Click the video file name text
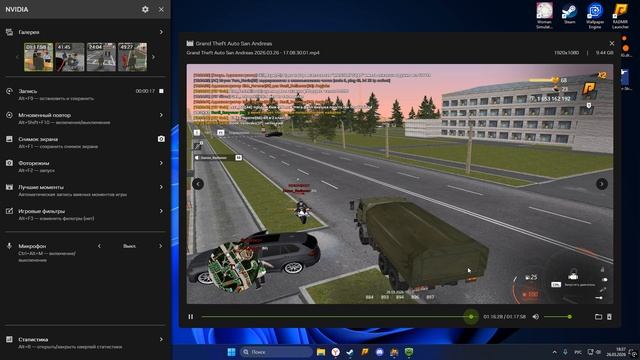This screenshot has height=360, width=640. pyautogui.click(x=253, y=53)
